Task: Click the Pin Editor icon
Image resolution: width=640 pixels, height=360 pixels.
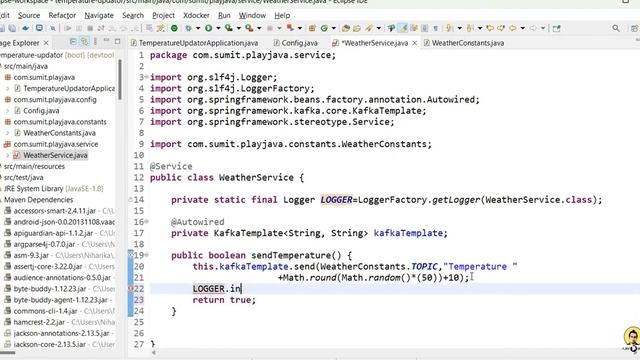Action: point(556,28)
